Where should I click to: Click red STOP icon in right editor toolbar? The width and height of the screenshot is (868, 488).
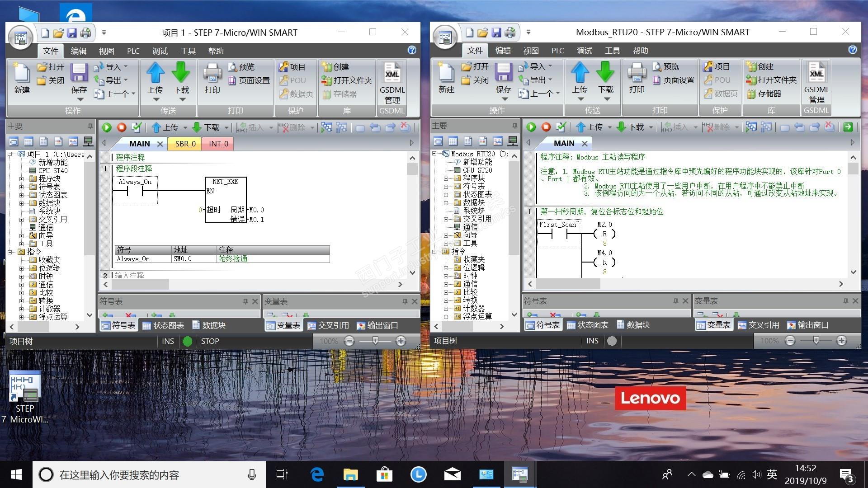[x=546, y=127]
